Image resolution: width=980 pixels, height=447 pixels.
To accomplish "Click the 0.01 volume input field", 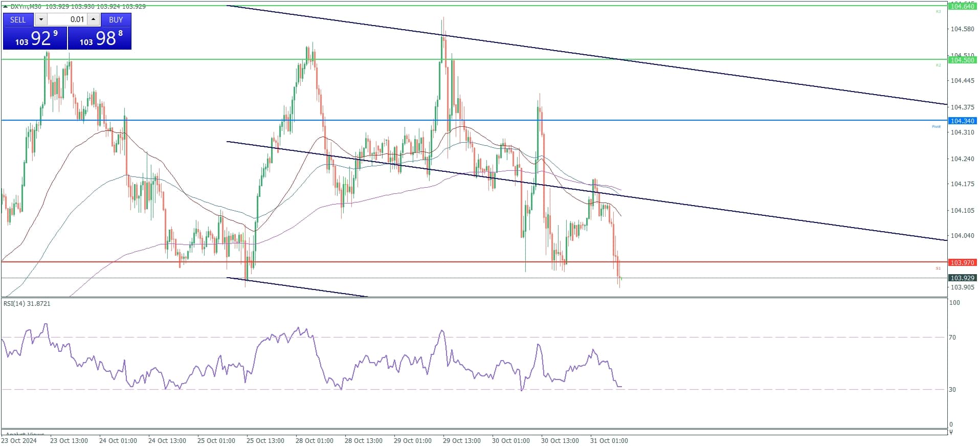I will point(67,19).
